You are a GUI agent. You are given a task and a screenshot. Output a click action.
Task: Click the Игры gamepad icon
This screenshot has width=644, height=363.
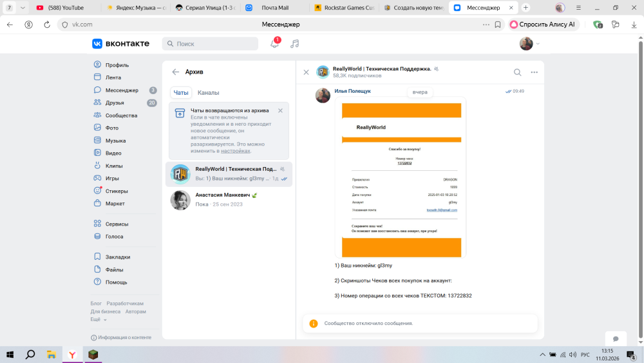click(x=97, y=178)
